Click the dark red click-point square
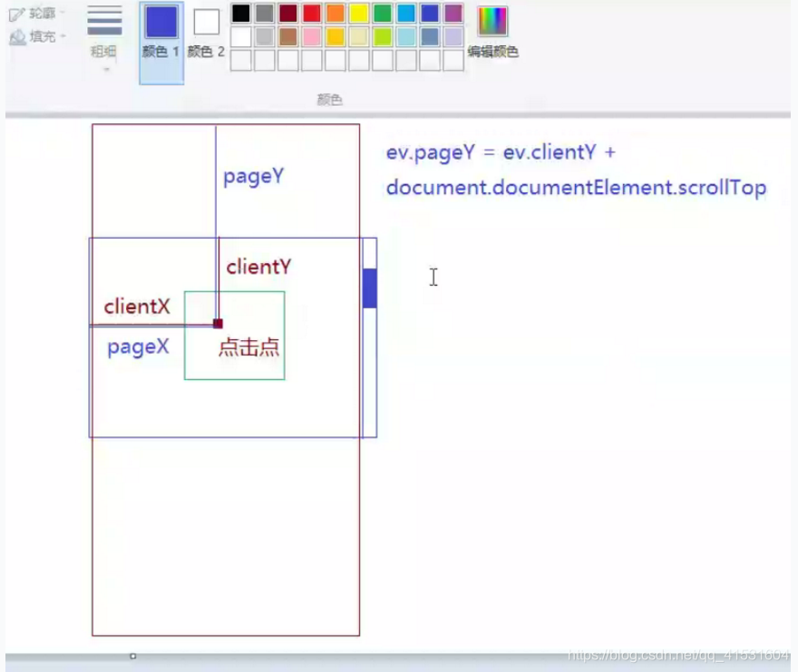This screenshot has height=672, width=798. pos(218,323)
